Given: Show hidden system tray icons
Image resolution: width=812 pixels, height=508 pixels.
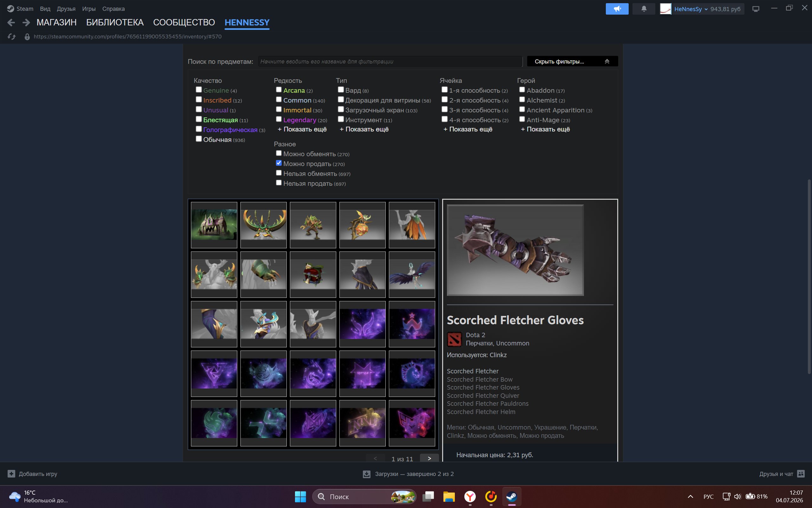Looking at the screenshot, I should pyautogui.click(x=690, y=496).
